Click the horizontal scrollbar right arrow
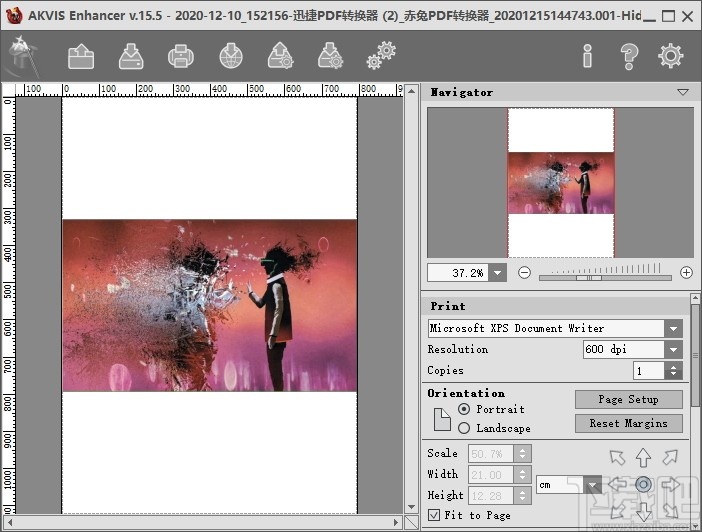The image size is (702, 532). pos(395,522)
